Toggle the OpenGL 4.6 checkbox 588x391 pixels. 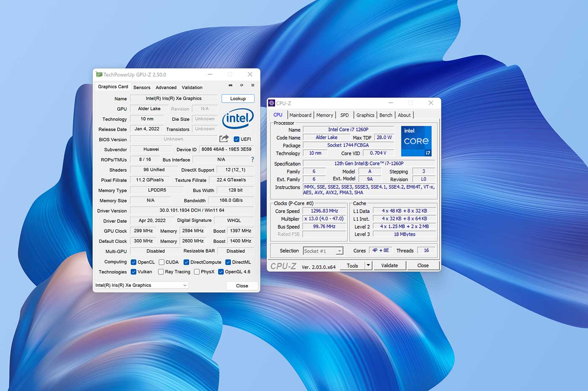coord(221,272)
